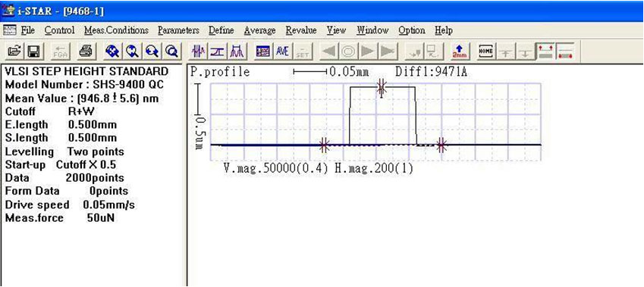This screenshot has height=287, width=644.
Task: Open the Parameters menu
Action: pos(178,30)
